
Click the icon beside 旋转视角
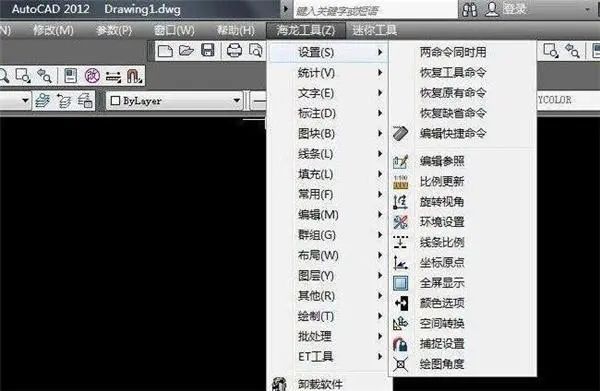tap(400, 202)
